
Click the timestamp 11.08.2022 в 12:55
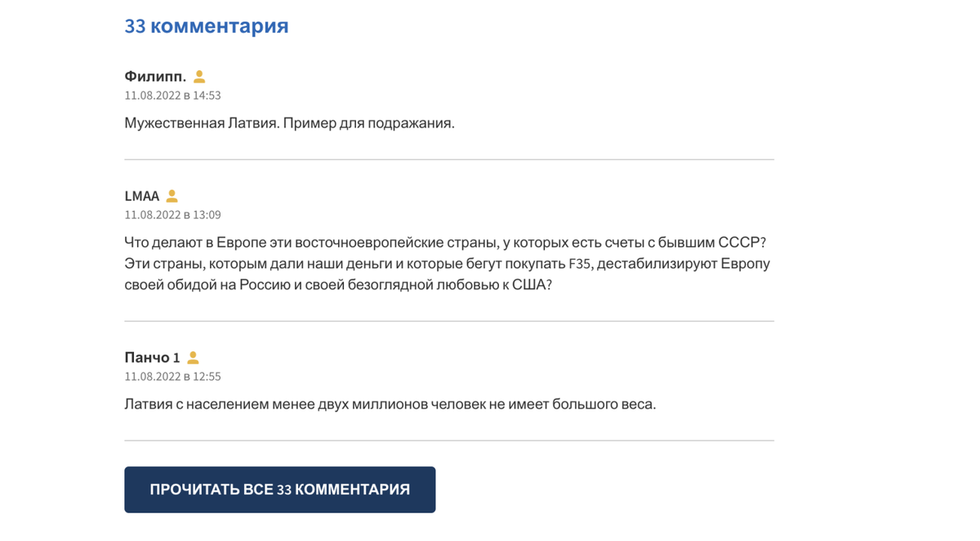coord(171,377)
